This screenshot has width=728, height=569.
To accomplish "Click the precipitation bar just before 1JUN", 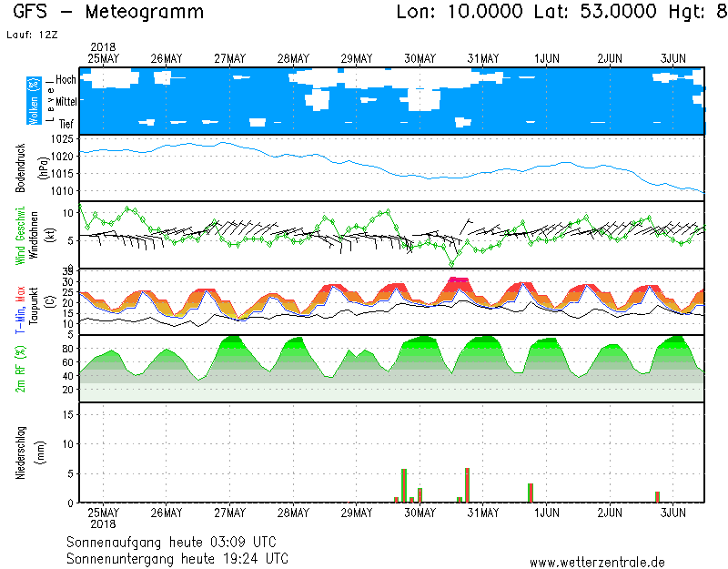I will 531,493.
